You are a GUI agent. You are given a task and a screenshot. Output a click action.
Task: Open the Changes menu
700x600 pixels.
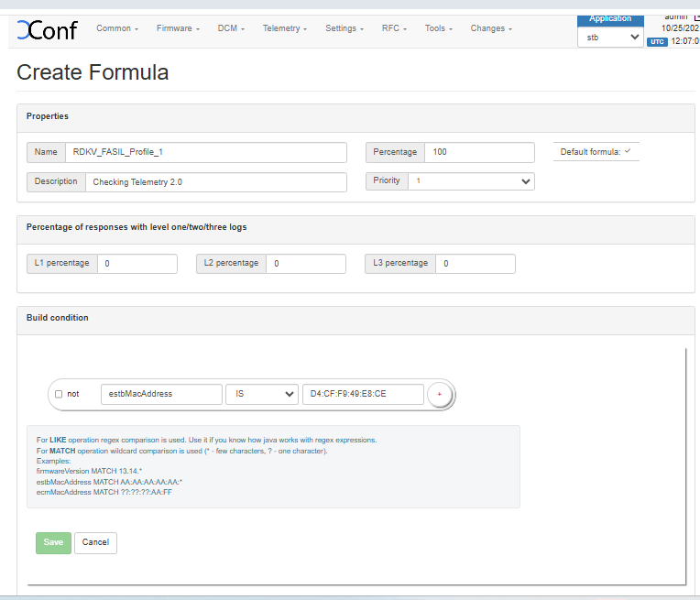click(491, 28)
